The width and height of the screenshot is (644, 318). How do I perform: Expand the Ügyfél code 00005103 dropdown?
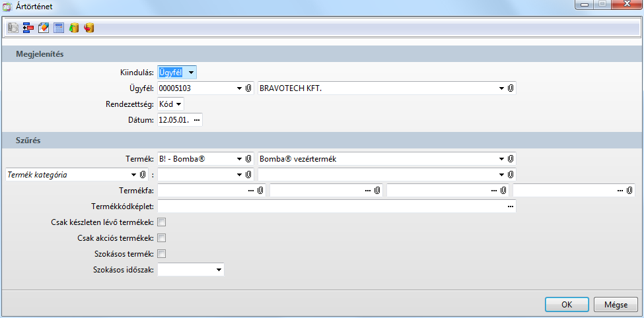(240, 88)
